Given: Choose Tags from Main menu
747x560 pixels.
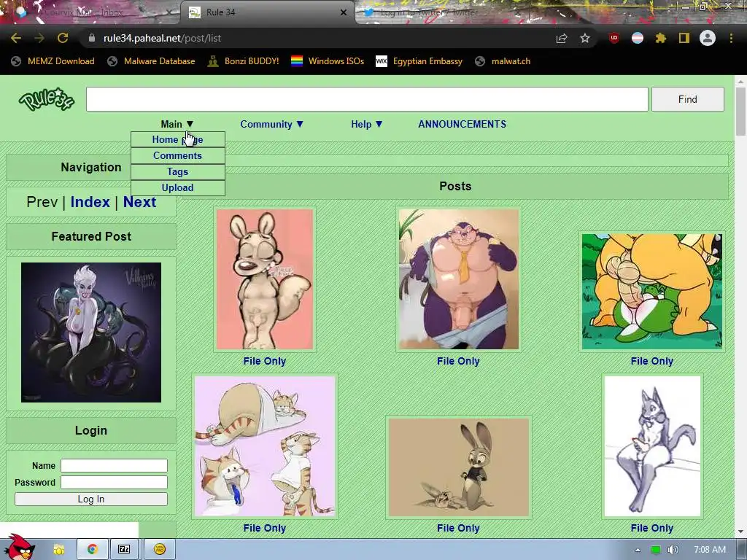Looking at the screenshot, I should pyautogui.click(x=178, y=172).
